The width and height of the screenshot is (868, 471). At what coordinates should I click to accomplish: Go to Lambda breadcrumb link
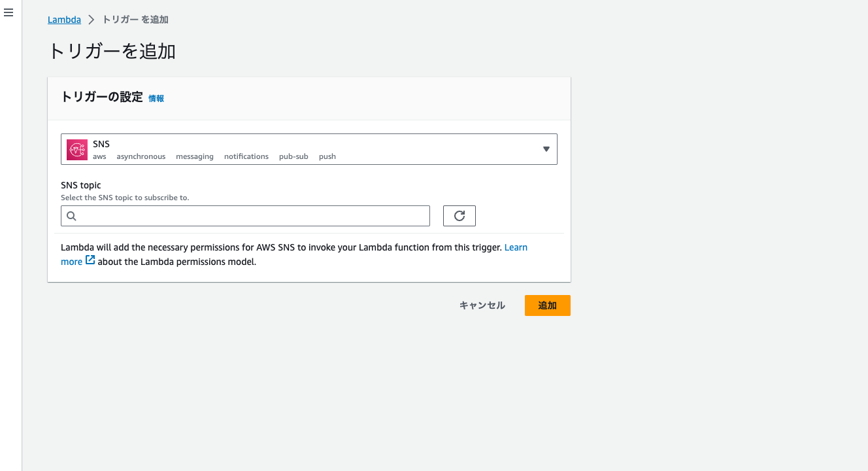coord(64,20)
